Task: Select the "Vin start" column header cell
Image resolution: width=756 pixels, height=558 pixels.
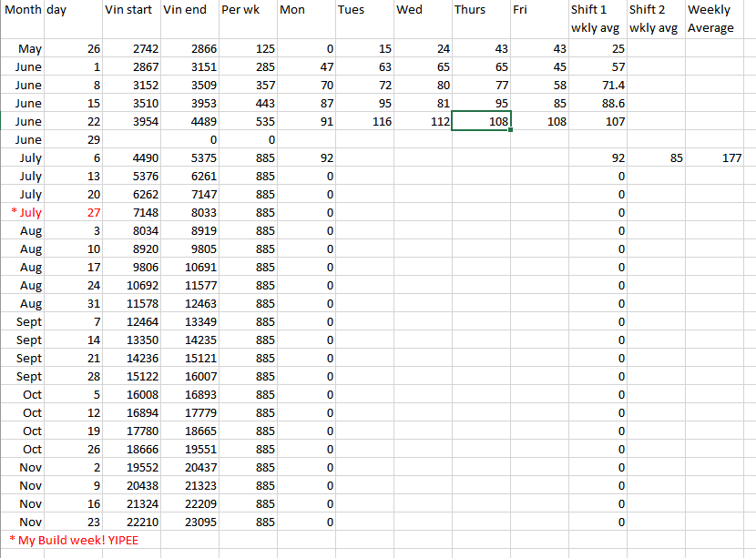Action: 130,19
